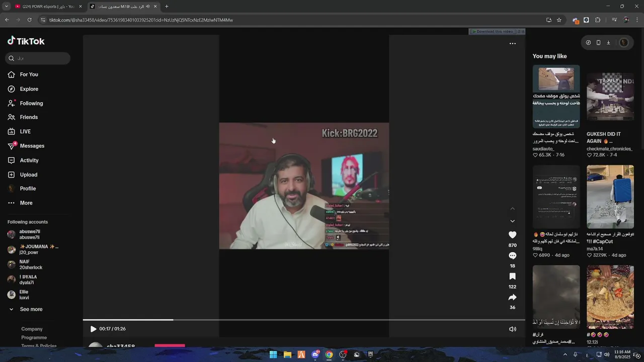Click the TikTok logo in sidebar
Image resolution: width=644 pixels, height=362 pixels.
pyautogui.click(x=26, y=41)
